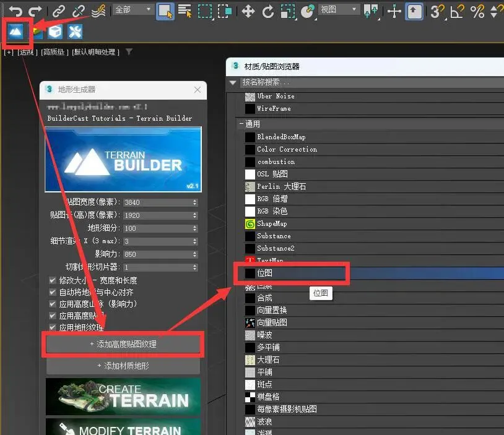Close the 地形生成器 dialog
This screenshot has height=435, width=504.
click(198, 90)
